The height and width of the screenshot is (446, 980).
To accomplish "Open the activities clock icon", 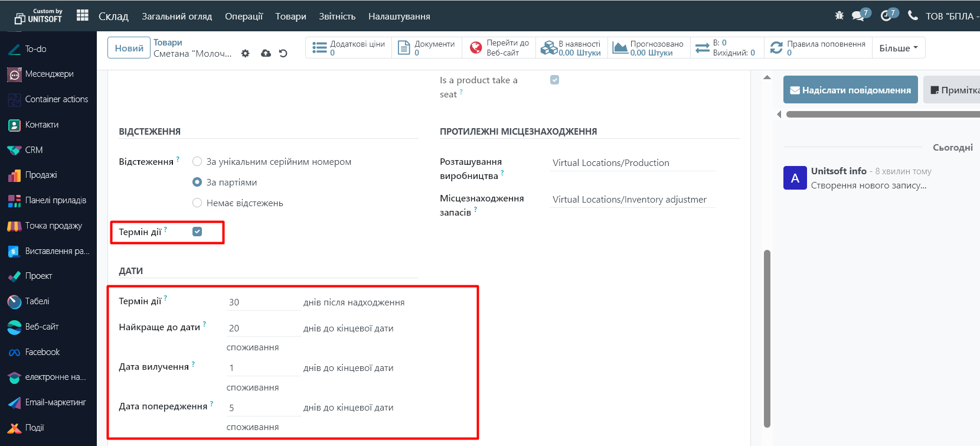I will pos(886,16).
